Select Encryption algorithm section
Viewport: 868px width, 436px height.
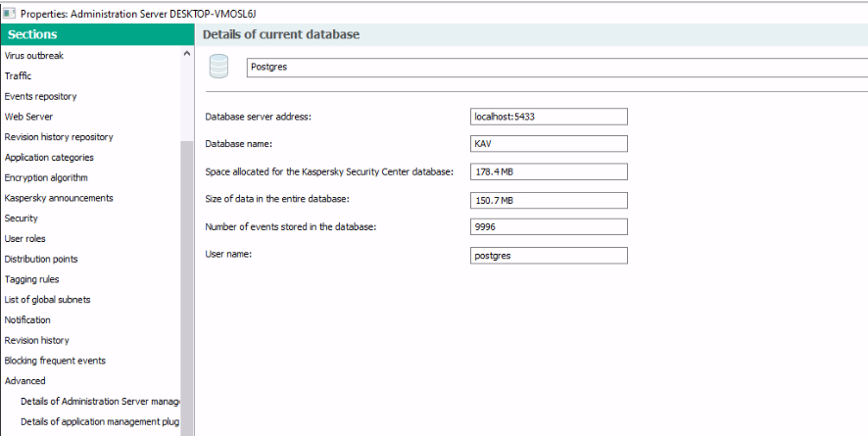[x=46, y=177]
